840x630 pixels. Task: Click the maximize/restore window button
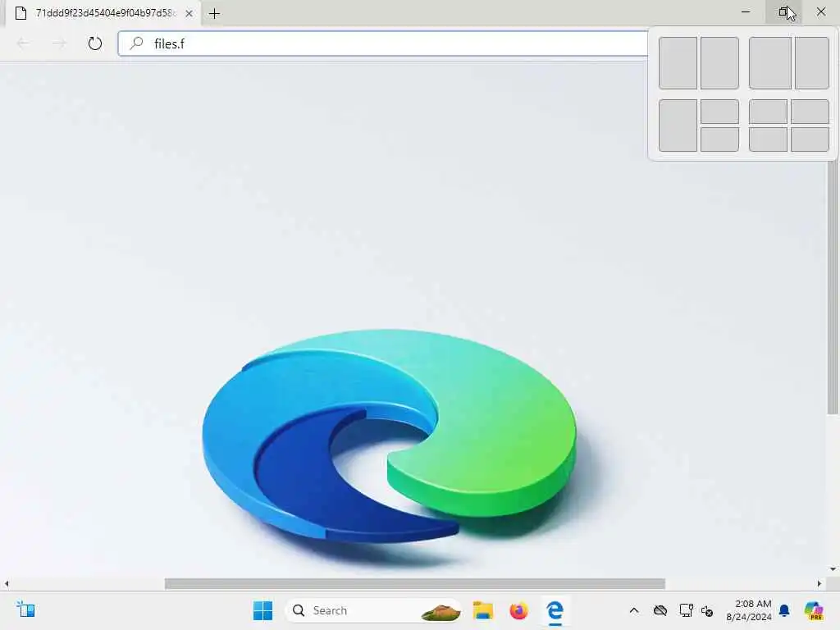click(x=783, y=11)
